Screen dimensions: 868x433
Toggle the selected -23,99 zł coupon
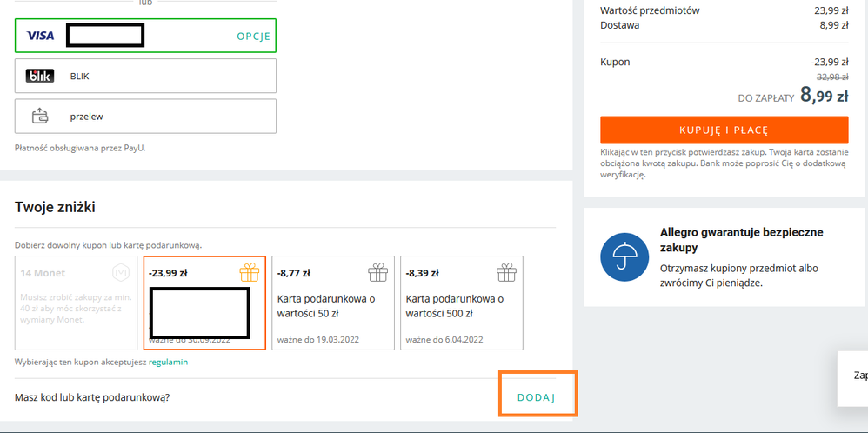pyautogui.click(x=204, y=303)
